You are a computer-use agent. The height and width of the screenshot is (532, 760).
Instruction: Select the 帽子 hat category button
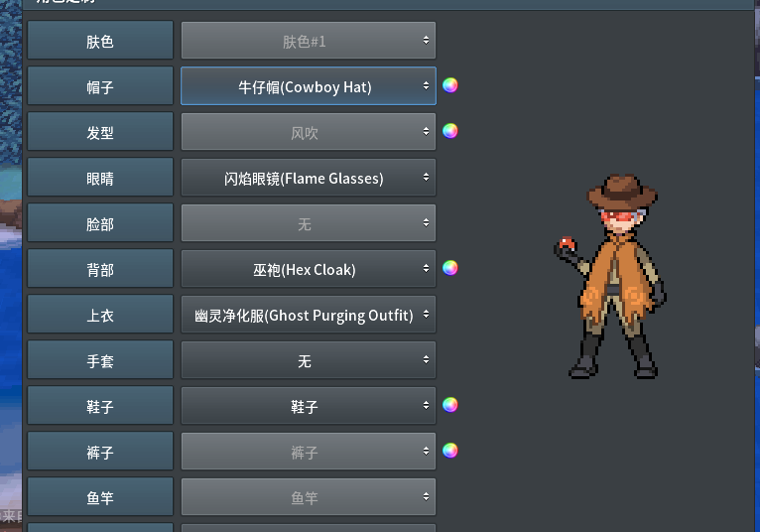[100, 85]
